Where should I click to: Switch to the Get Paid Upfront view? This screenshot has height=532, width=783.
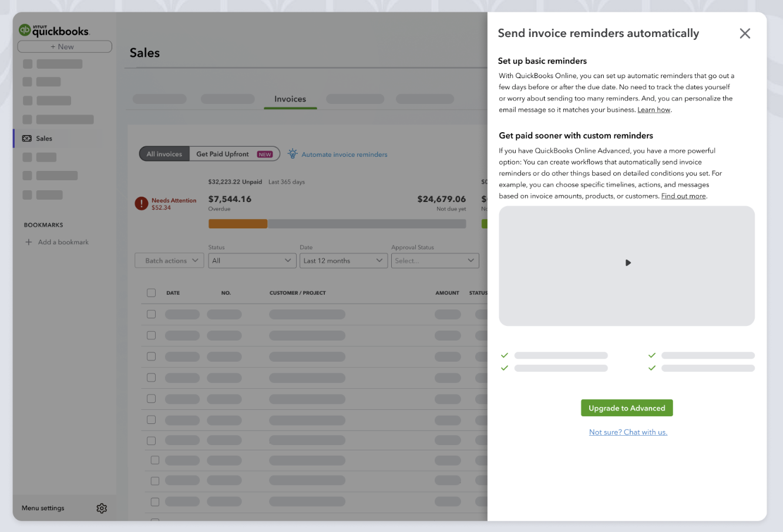pyautogui.click(x=234, y=154)
